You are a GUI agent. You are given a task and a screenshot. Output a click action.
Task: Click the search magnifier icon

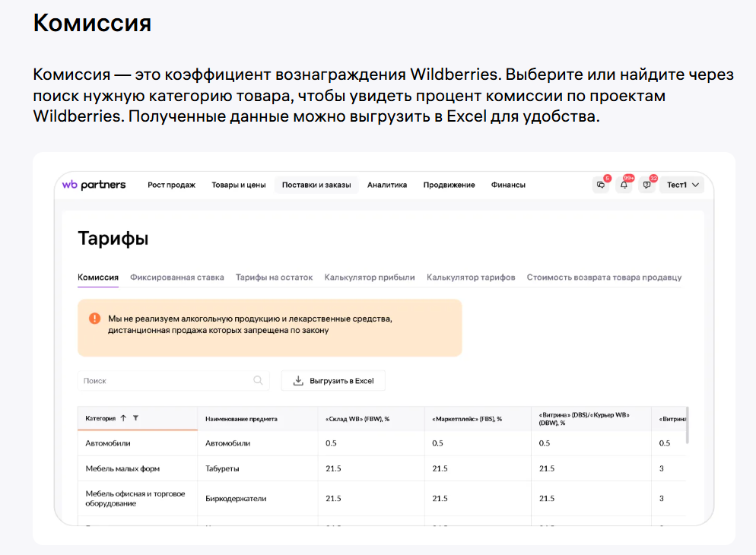coord(259,381)
